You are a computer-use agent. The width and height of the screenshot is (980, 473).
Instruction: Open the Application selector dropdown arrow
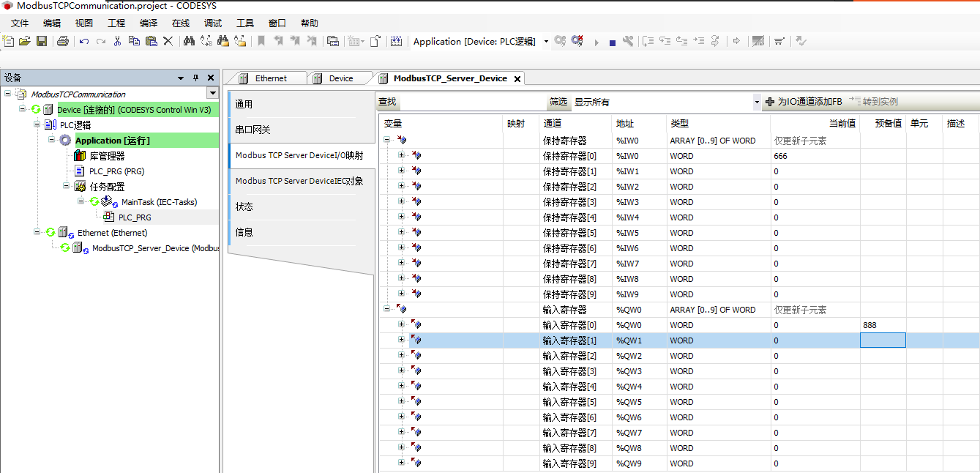pyautogui.click(x=546, y=41)
